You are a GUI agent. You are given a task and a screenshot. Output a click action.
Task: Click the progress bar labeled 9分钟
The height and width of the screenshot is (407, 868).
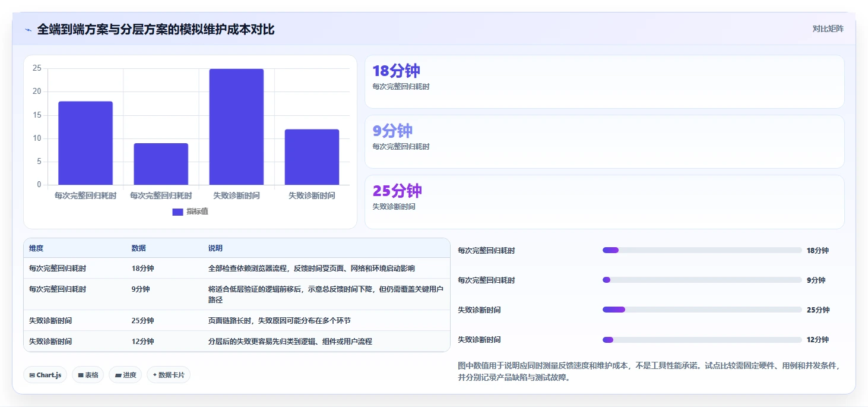coord(702,280)
